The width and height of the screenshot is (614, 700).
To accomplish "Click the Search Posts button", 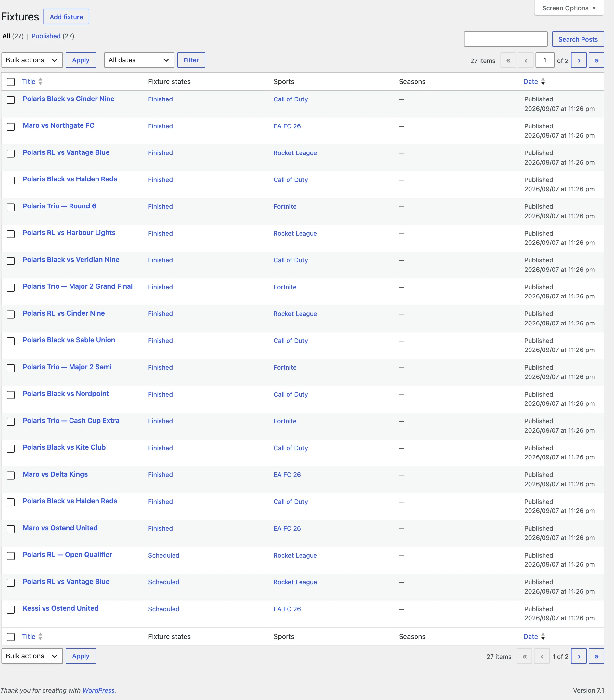I will tap(578, 39).
